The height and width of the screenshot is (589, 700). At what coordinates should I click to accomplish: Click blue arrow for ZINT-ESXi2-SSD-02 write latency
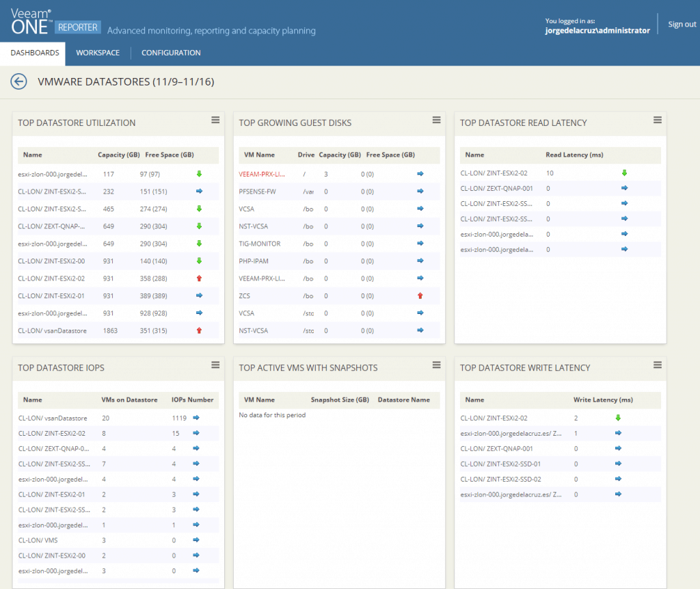point(618,479)
